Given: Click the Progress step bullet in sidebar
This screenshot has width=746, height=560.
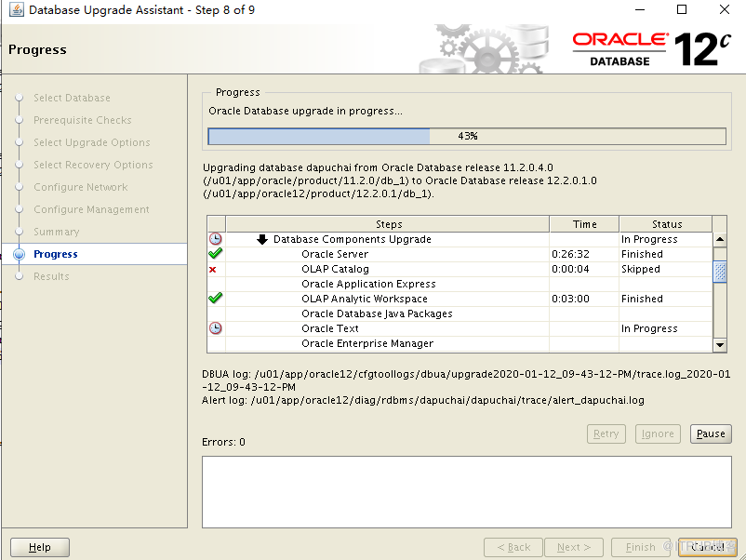Looking at the screenshot, I should (19, 254).
